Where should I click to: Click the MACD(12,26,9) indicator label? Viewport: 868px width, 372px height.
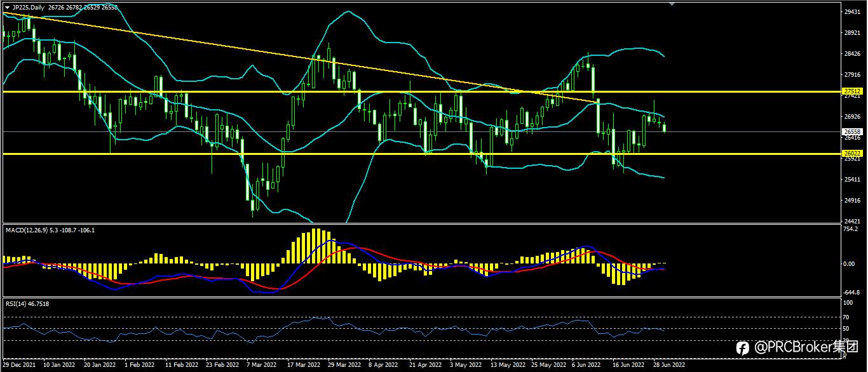point(50,230)
